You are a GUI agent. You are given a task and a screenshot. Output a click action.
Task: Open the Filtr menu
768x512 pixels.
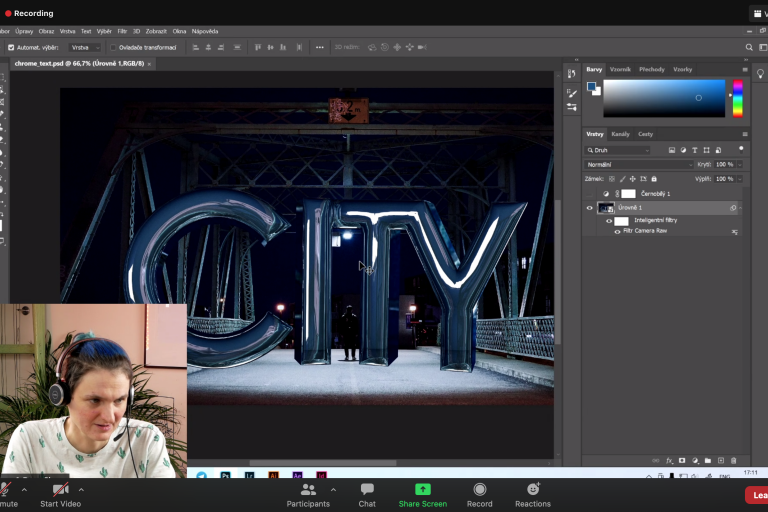point(122,31)
